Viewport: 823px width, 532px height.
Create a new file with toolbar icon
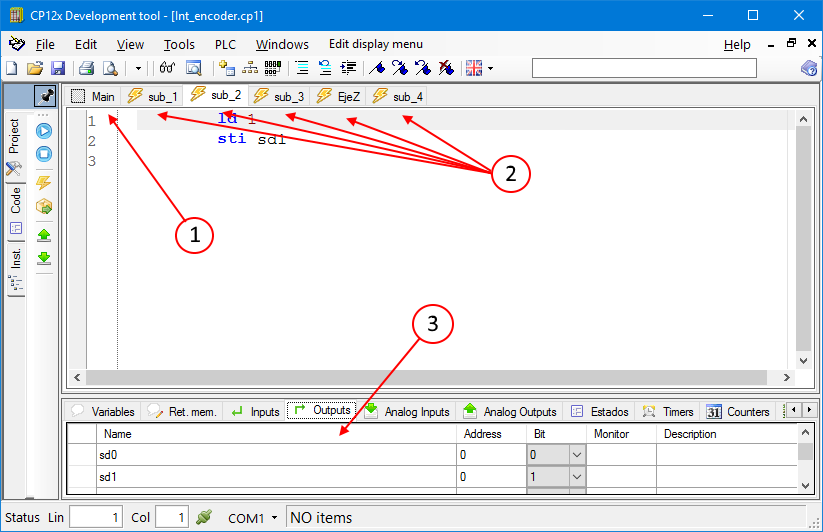(12, 68)
